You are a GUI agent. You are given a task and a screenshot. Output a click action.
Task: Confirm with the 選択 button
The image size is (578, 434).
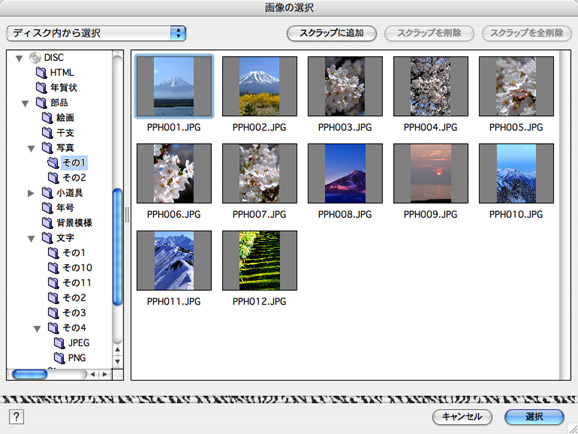click(534, 417)
